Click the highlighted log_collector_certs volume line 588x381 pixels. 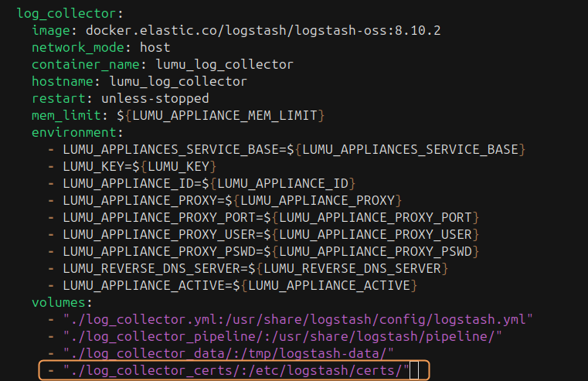[x=236, y=371]
